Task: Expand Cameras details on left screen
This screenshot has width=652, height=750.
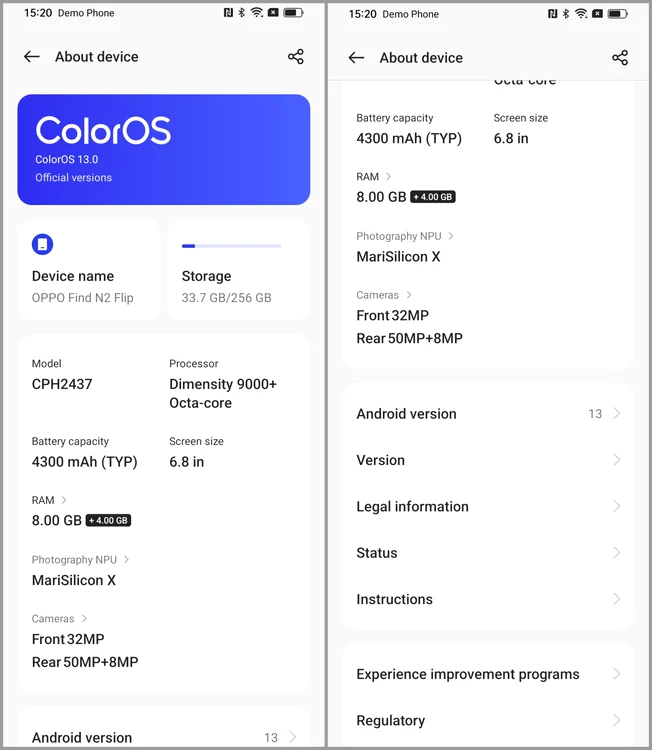Action: (59, 618)
